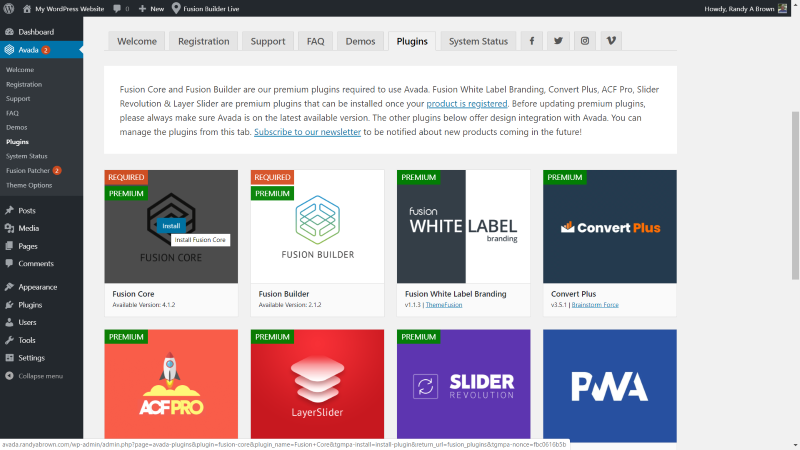Image resolution: width=800 pixels, height=450 pixels.
Task: Open Demos in Avada submenu
Action: (17, 127)
